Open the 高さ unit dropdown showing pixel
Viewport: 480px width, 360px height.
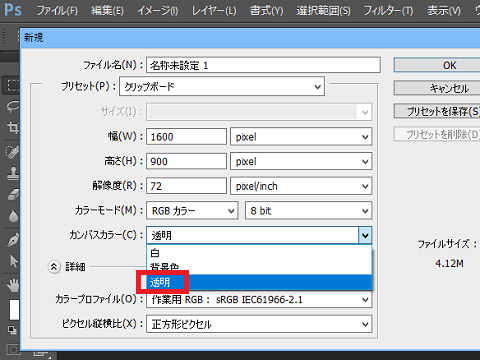(x=301, y=161)
